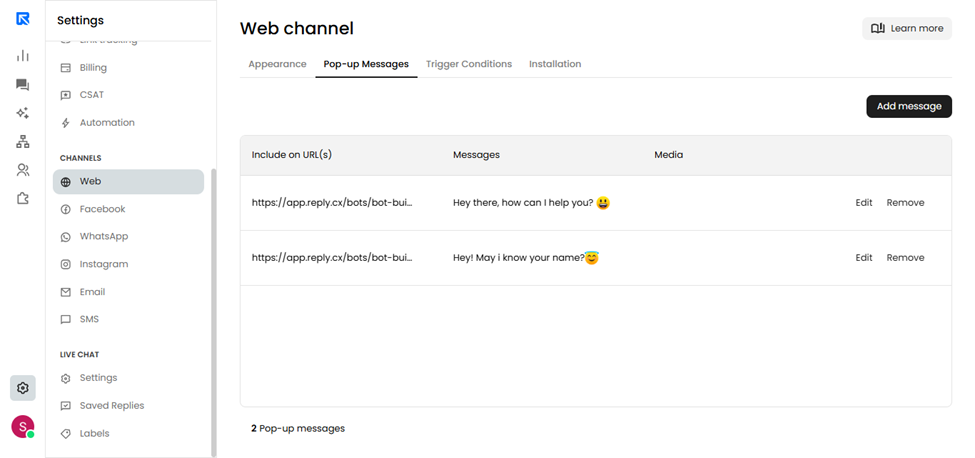Open the integrations puzzle icon

(23, 199)
